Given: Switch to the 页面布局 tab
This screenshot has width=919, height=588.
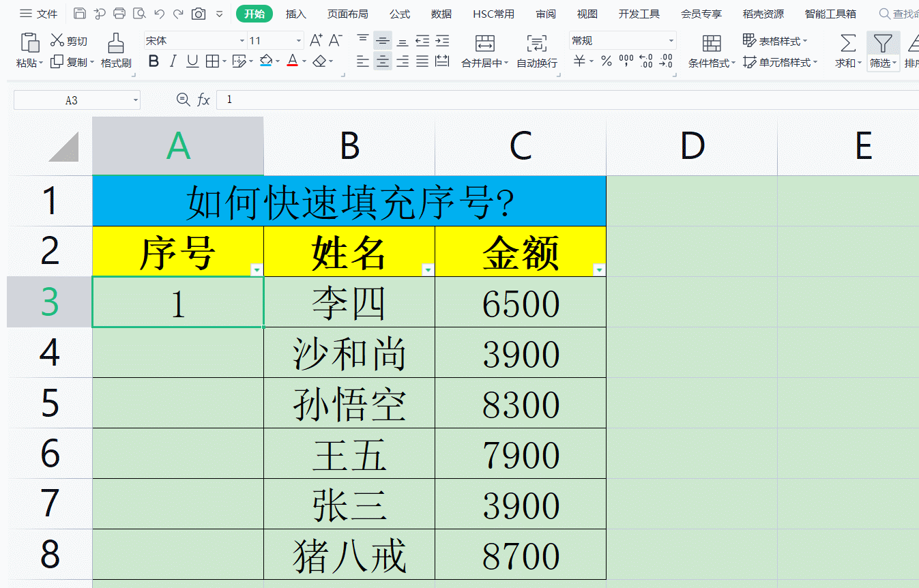Looking at the screenshot, I should (x=348, y=14).
